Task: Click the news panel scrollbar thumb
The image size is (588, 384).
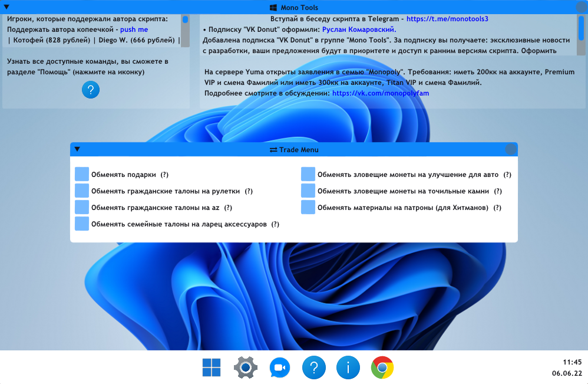Action: click(x=581, y=27)
